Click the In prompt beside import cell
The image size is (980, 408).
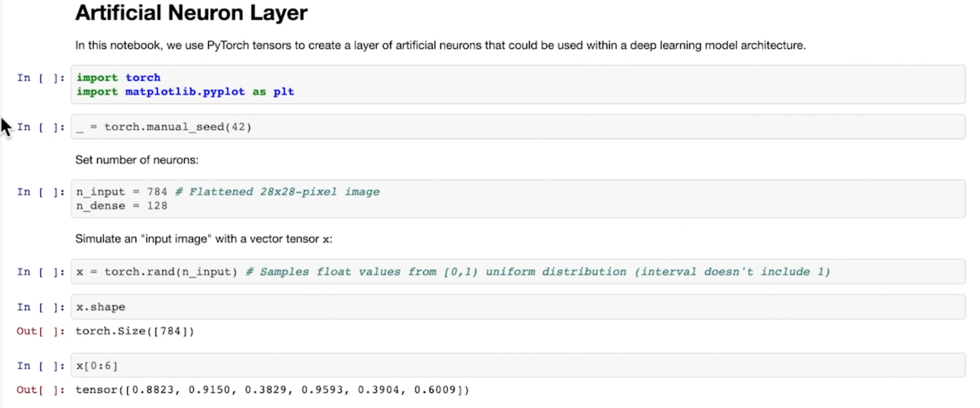tap(41, 78)
